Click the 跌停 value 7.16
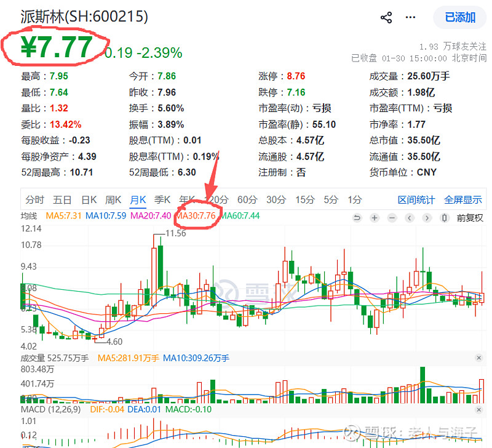492x448 pixels. point(296,92)
